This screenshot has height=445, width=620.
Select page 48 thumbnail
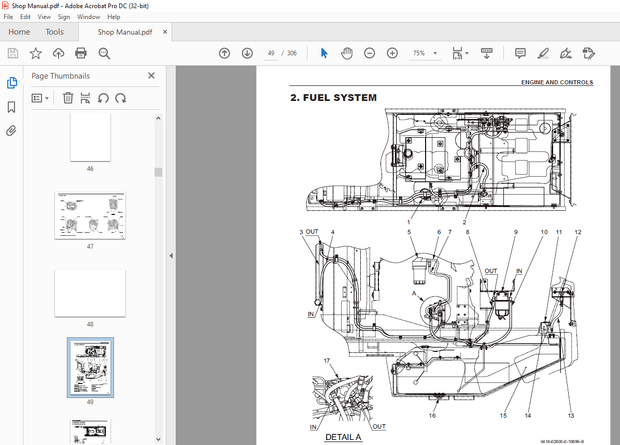(x=90, y=294)
